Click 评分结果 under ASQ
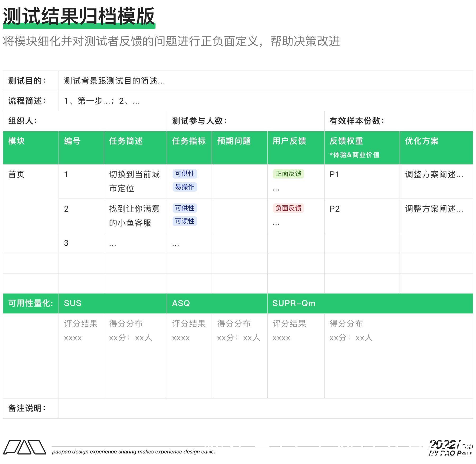Screen dimensions: 476x464 (x=189, y=324)
